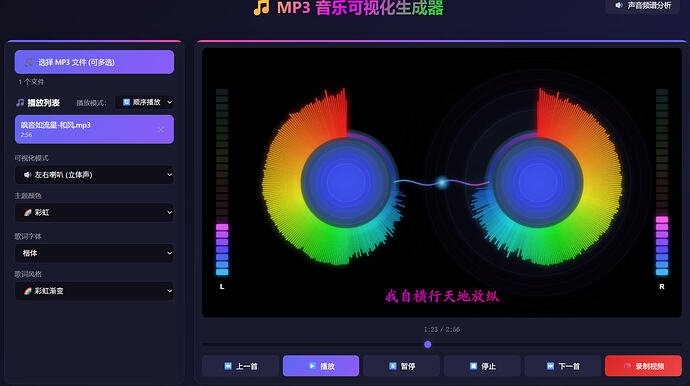Start recording with the 录制视频 button
Screen dimensions: 690x386
coord(643,366)
